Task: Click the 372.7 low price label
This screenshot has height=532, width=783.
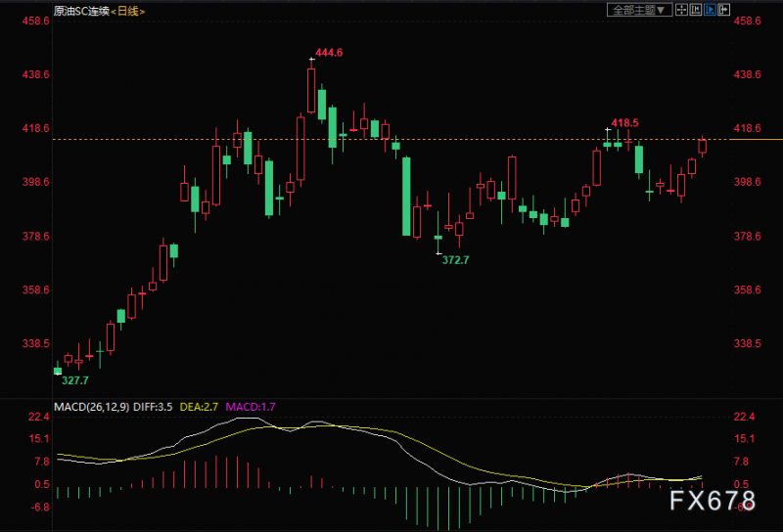Action: (x=455, y=260)
